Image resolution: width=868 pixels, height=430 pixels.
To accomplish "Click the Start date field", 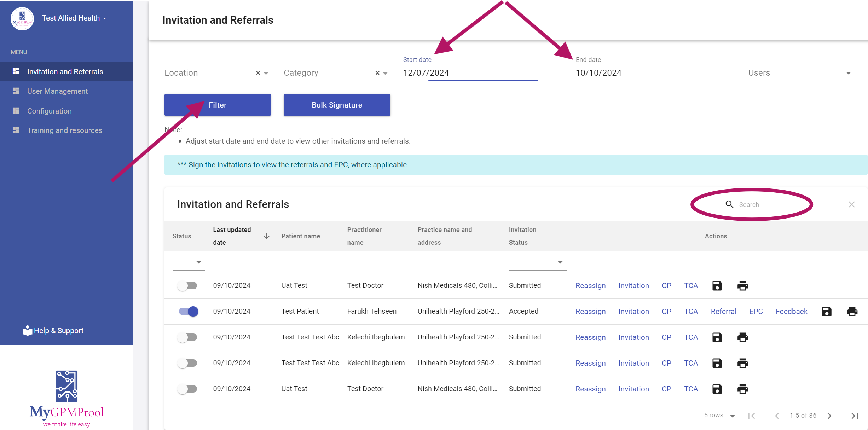I will (x=483, y=73).
